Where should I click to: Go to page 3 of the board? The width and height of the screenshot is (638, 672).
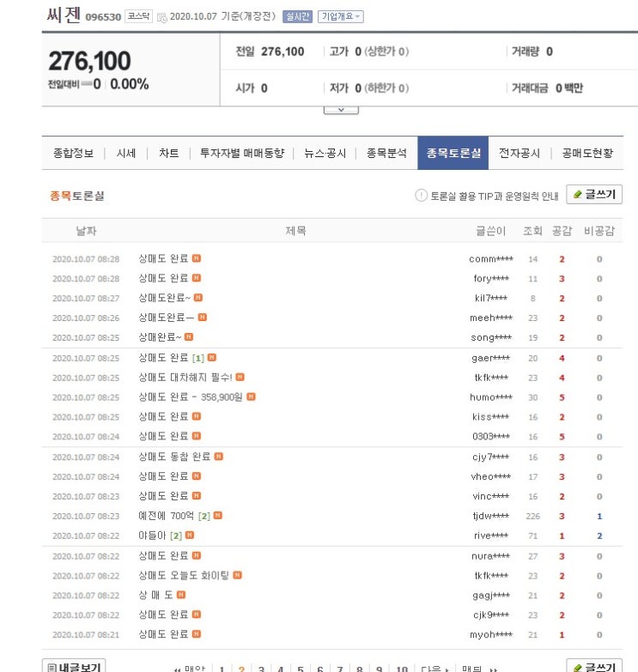pyautogui.click(x=261, y=669)
